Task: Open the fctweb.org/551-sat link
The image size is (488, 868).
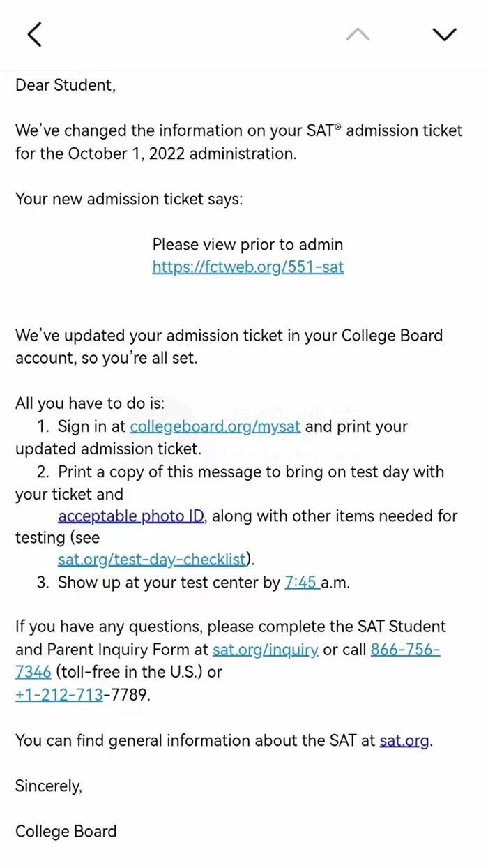Action: pyautogui.click(x=247, y=267)
